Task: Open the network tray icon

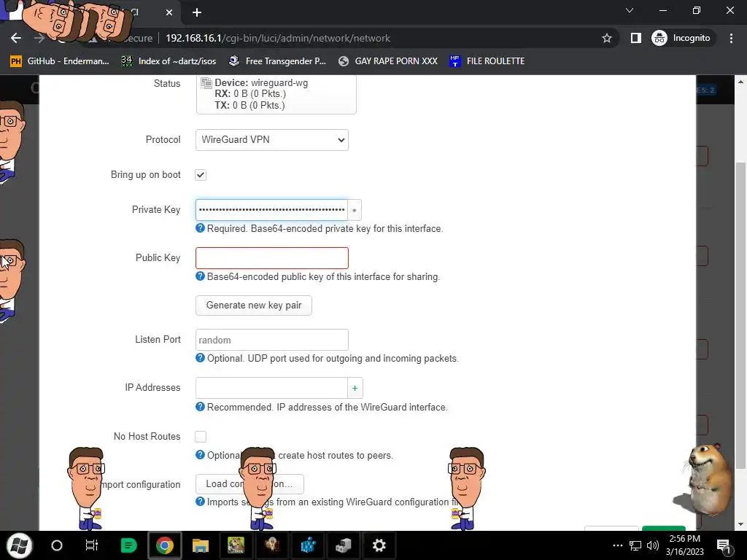Action: 635,545
